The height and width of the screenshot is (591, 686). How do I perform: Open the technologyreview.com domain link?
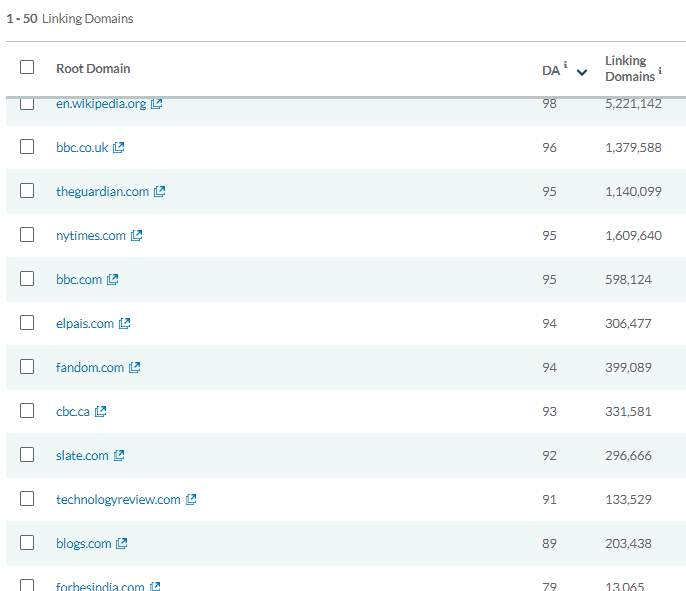118,500
